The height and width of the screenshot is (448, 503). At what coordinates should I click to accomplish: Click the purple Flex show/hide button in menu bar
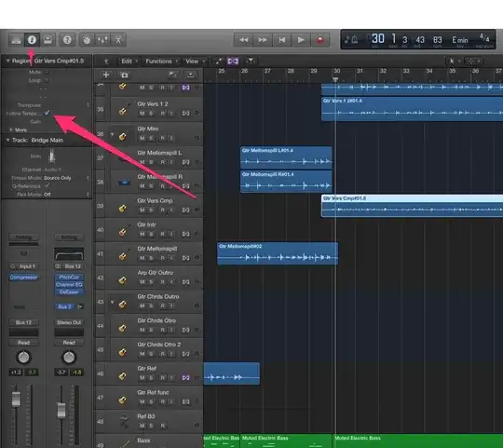point(233,61)
